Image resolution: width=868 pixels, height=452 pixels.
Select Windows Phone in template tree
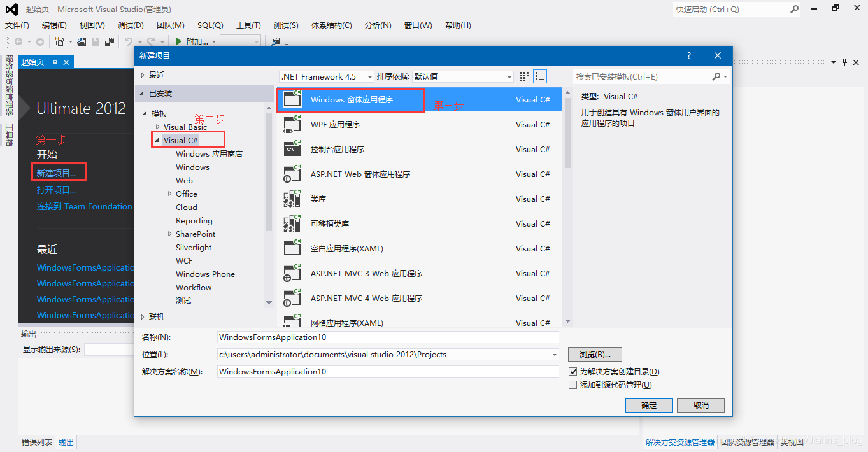[205, 274]
